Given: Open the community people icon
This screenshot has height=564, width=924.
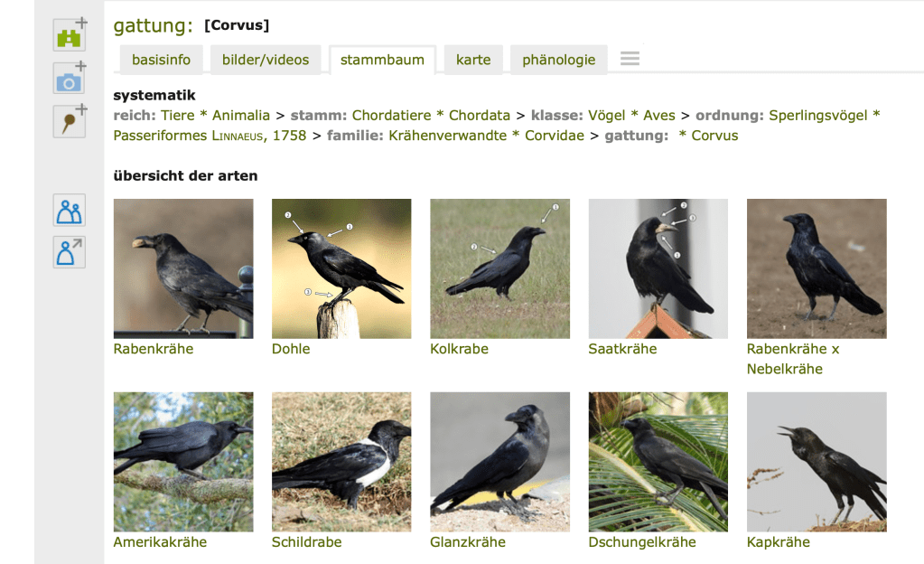Looking at the screenshot, I should coord(69,210).
